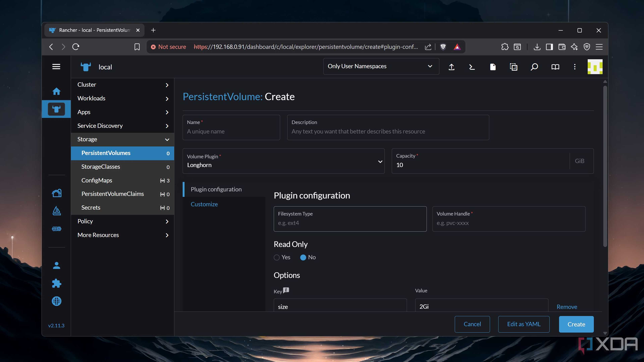Open Extensions puzzle icon in sidebar

57,283
